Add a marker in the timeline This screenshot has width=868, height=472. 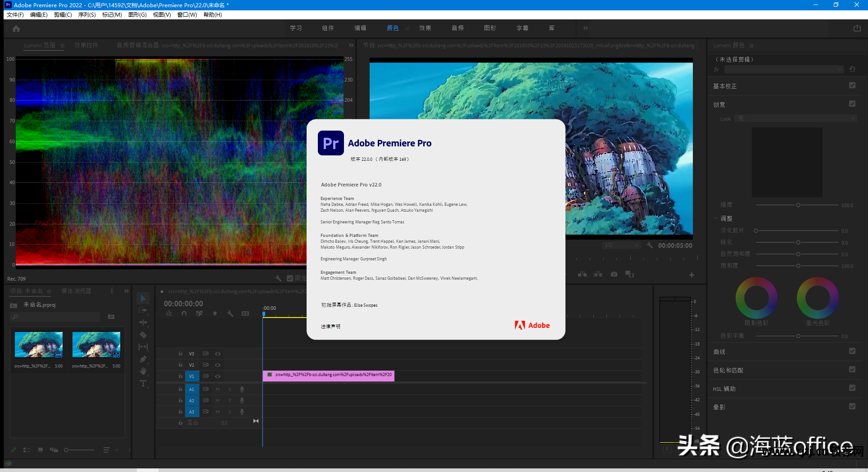tap(215, 313)
